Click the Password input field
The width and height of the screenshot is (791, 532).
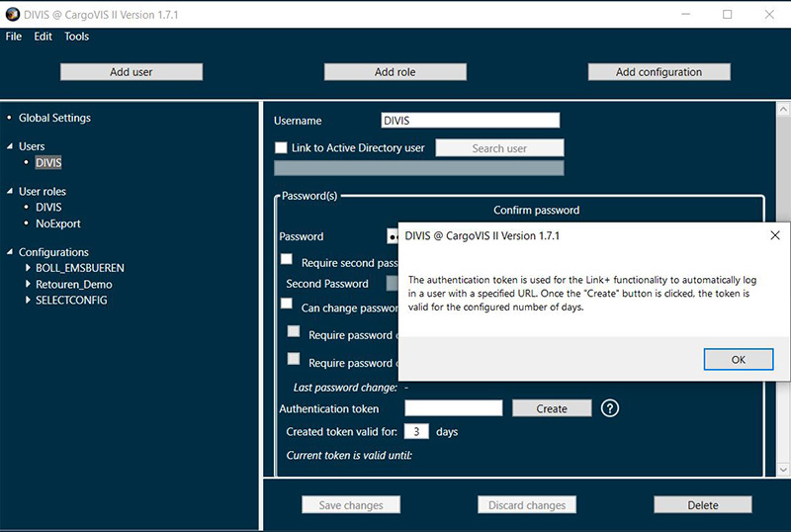(393, 236)
